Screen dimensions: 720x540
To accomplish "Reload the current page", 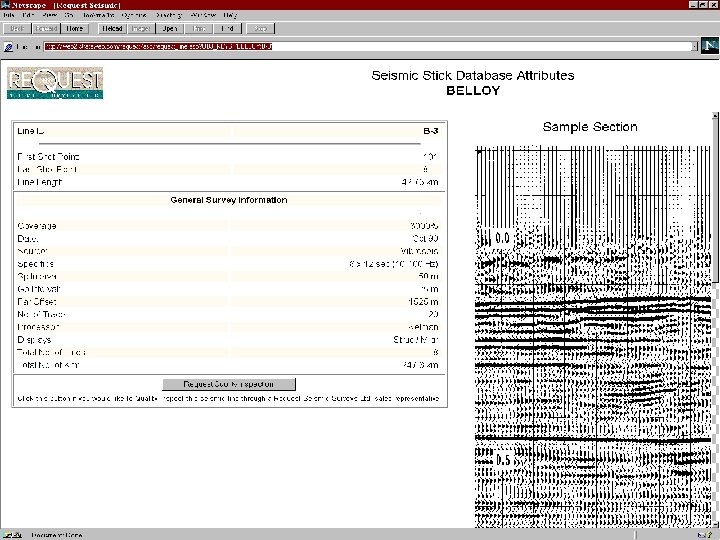I will [112, 28].
